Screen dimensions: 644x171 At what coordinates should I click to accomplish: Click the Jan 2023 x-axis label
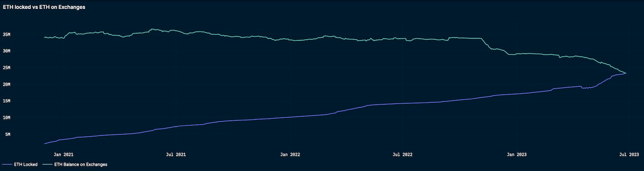[x=517, y=154]
